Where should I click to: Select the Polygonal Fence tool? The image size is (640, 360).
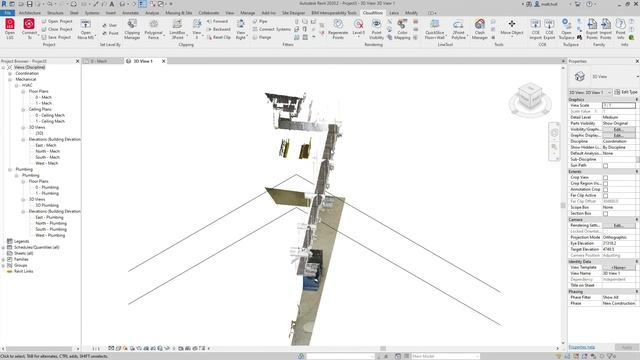tap(153, 29)
